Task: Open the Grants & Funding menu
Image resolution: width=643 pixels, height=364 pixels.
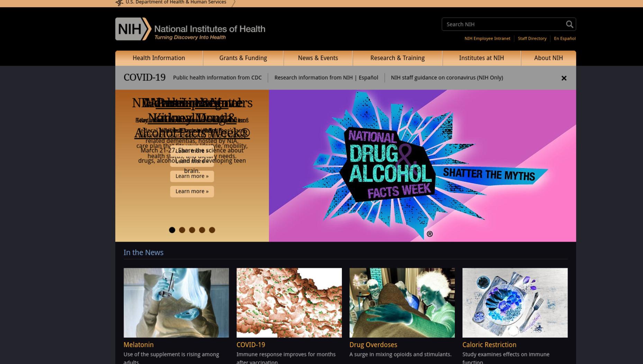Action: pyautogui.click(x=243, y=58)
